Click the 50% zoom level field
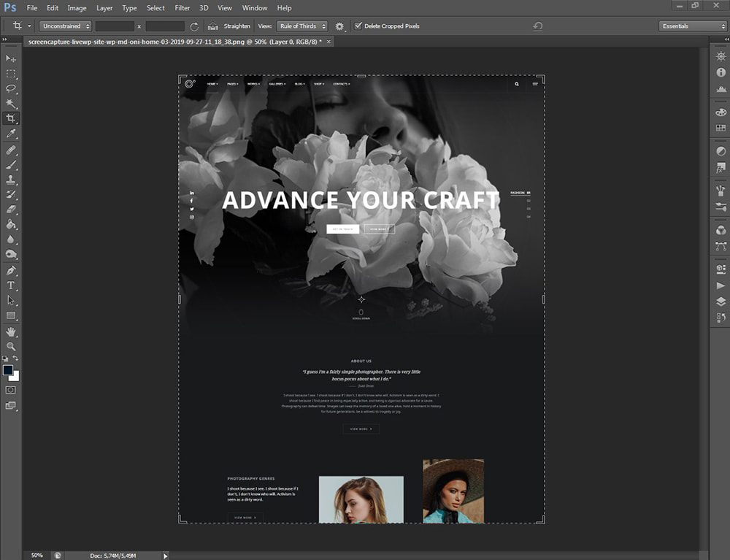Image resolution: width=730 pixels, height=560 pixels. click(x=37, y=556)
